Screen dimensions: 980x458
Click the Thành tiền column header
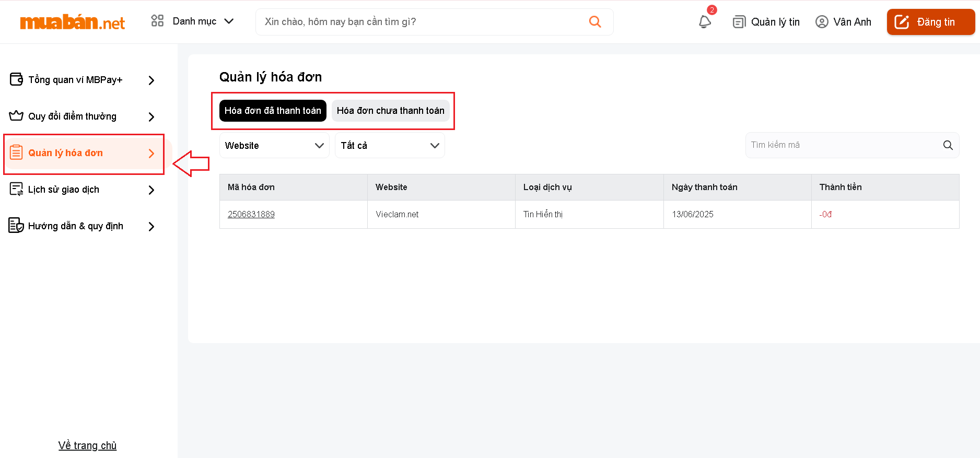click(885, 187)
